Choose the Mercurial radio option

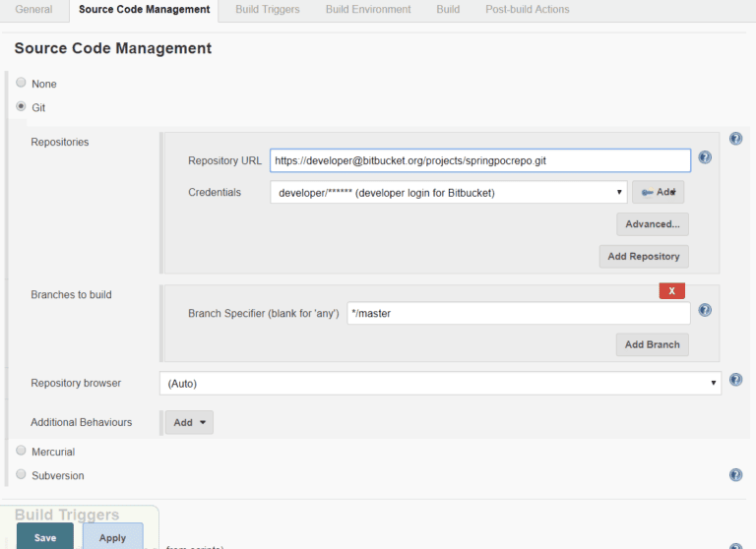point(21,451)
